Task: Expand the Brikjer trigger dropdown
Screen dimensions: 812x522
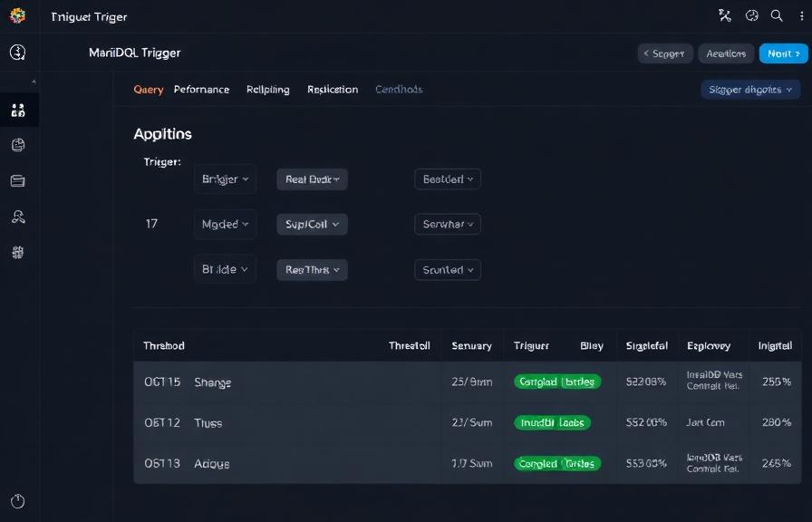Action: point(225,179)
